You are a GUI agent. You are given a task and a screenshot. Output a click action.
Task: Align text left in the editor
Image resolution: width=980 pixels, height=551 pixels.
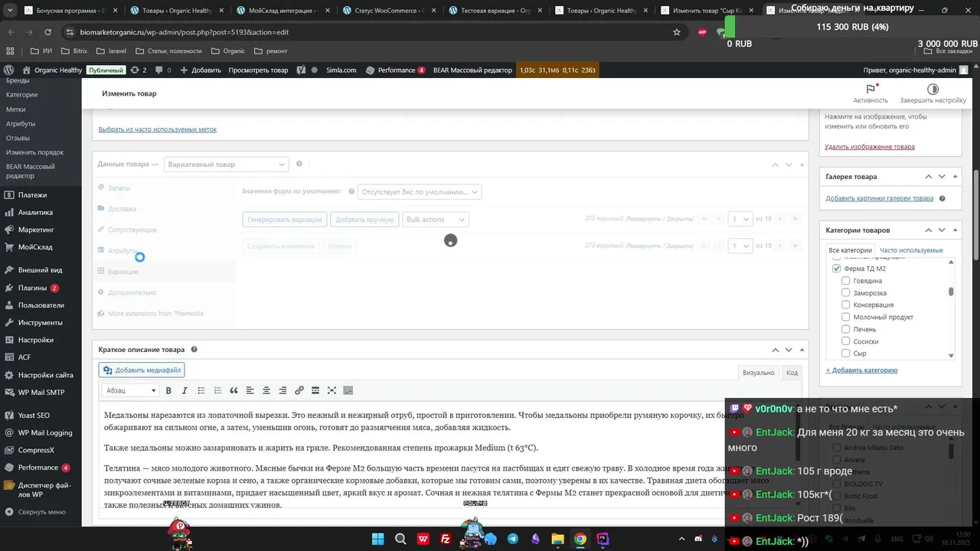[250, 390]
